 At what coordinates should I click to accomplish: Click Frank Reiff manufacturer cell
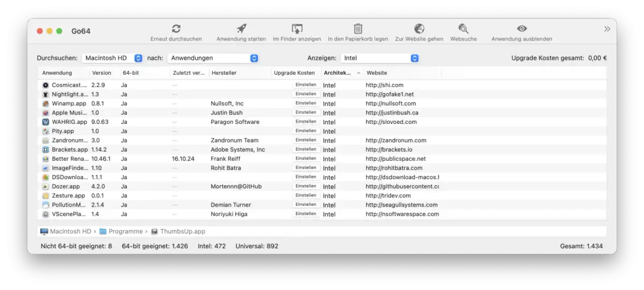point(226,159)
